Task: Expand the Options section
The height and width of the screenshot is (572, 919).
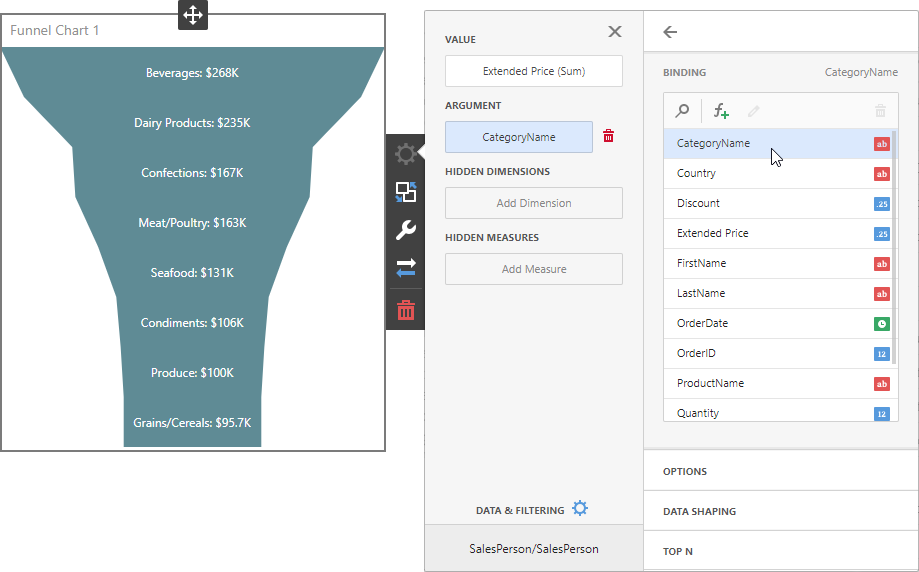Action: click(x=781, y=471)
